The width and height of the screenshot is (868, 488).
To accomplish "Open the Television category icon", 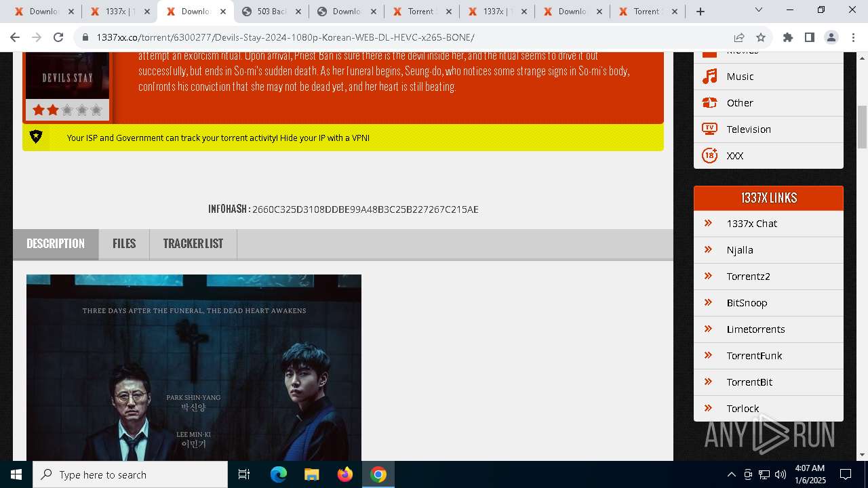I will click(709, 129).
